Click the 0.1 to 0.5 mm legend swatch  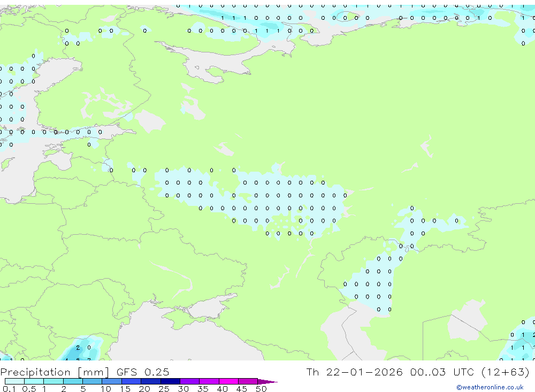pyautogui.click(x=14, y=381)
